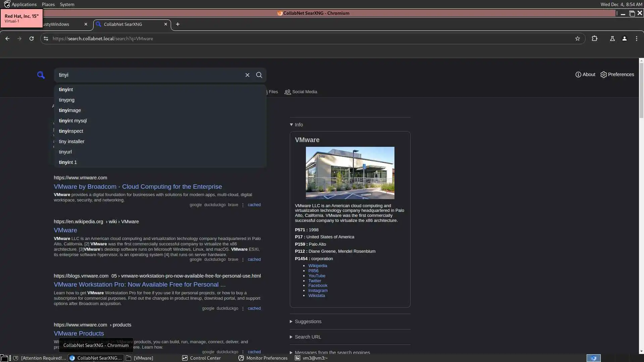Open the profile avatar icon
Screen dimensions: 644x362
(624, 39)
